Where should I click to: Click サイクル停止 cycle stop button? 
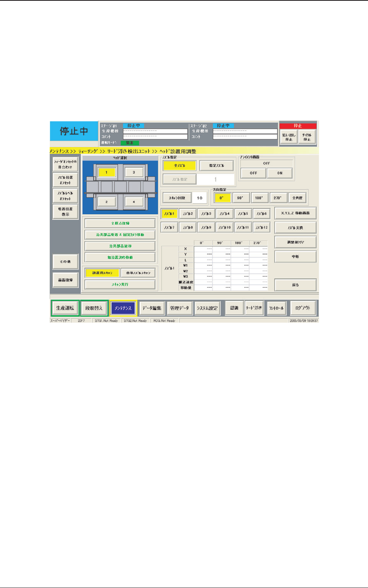pyautogui.click(x=307, y=137)
